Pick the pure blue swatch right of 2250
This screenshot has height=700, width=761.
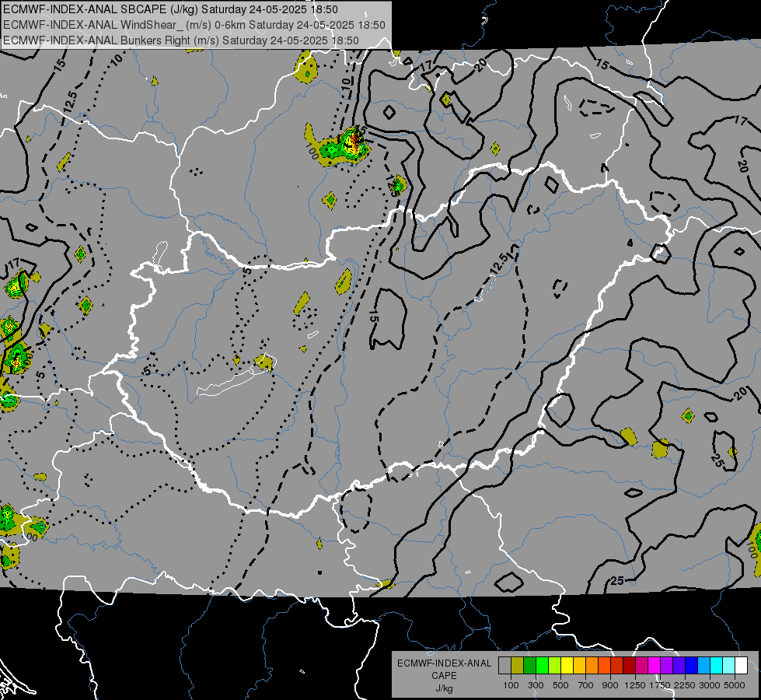coord(692,665)
